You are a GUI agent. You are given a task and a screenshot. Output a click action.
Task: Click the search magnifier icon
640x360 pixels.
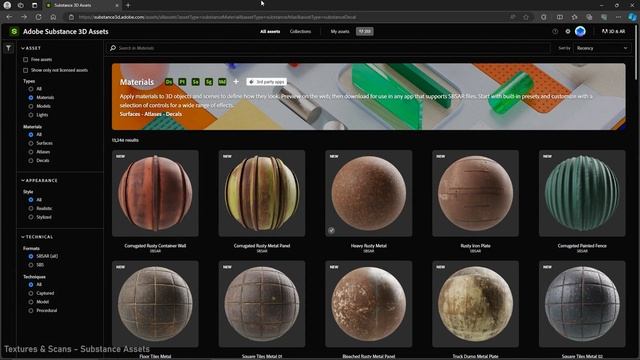click(113, 48)
